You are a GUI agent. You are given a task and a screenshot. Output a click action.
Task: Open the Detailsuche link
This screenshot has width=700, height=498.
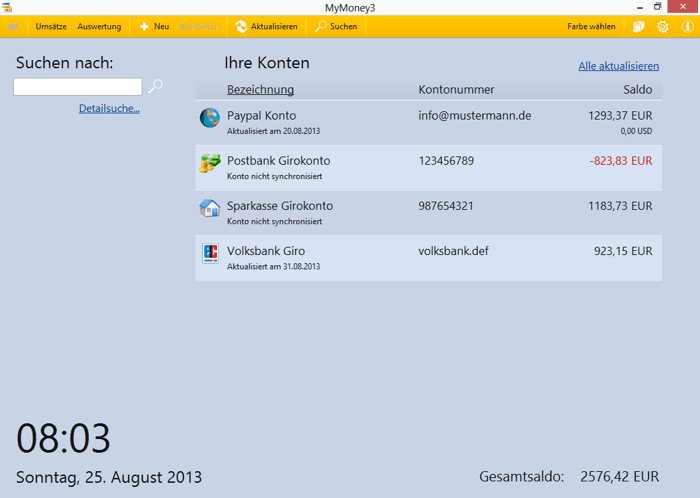(x=109, y=108)
